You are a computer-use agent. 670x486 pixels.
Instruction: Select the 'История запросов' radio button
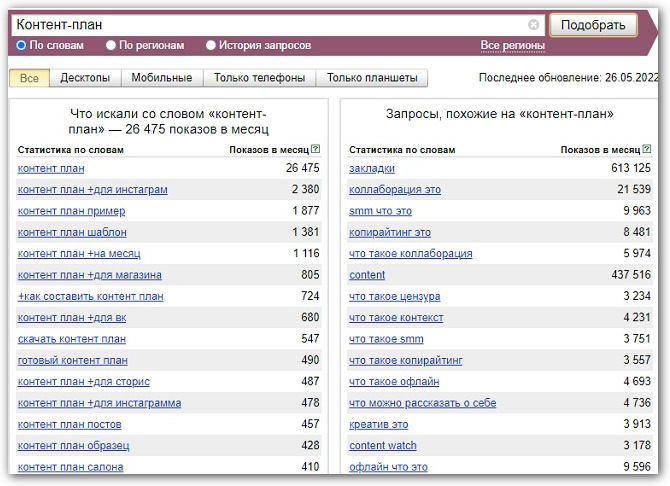tap(211, 46)
